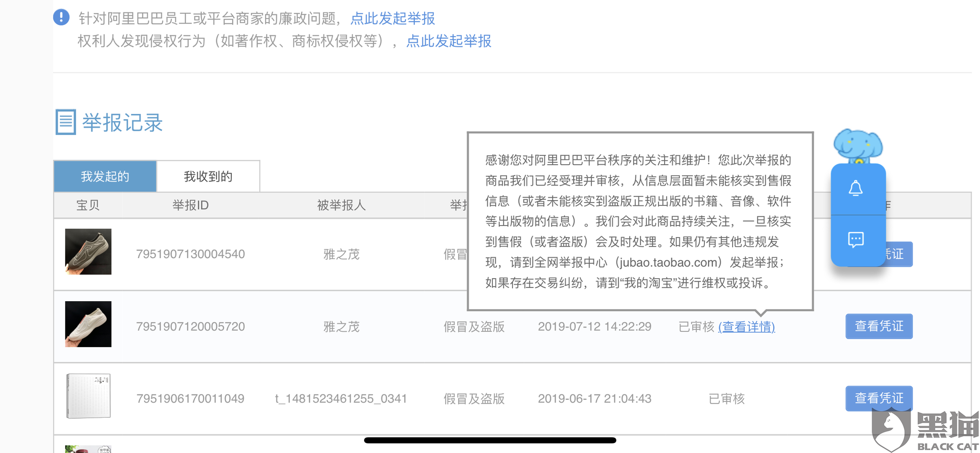Click the 举报记录 document list icon
The width and height of the screenshot is (980, 453).
click(66, 122)
